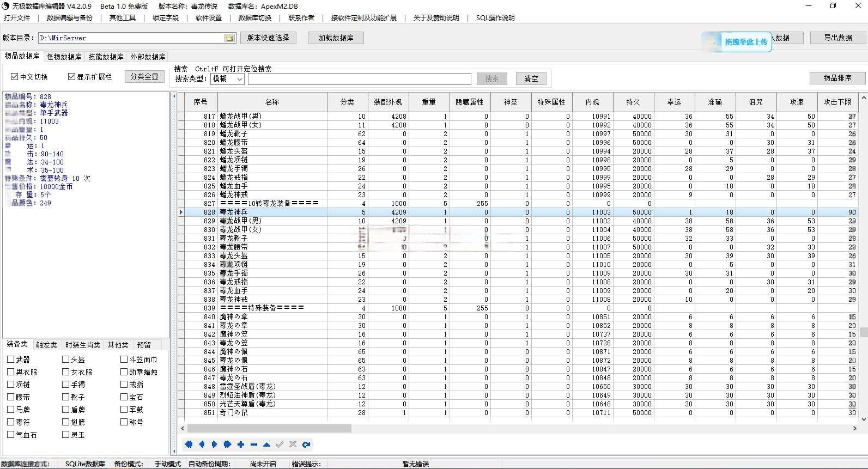
Task: Cancel edit with X icon
Action: point(293,444)
